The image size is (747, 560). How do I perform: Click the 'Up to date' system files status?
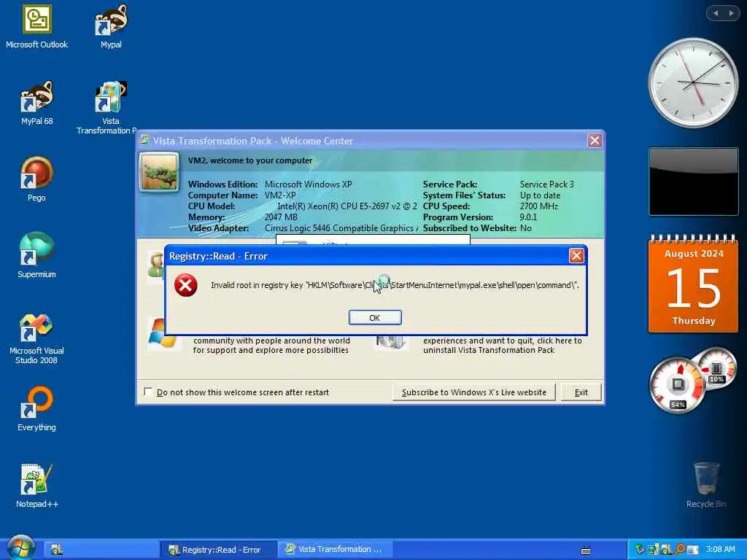540,195
